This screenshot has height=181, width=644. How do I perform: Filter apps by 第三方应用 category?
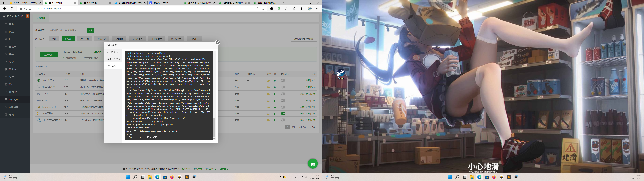[x=176, y=39]
